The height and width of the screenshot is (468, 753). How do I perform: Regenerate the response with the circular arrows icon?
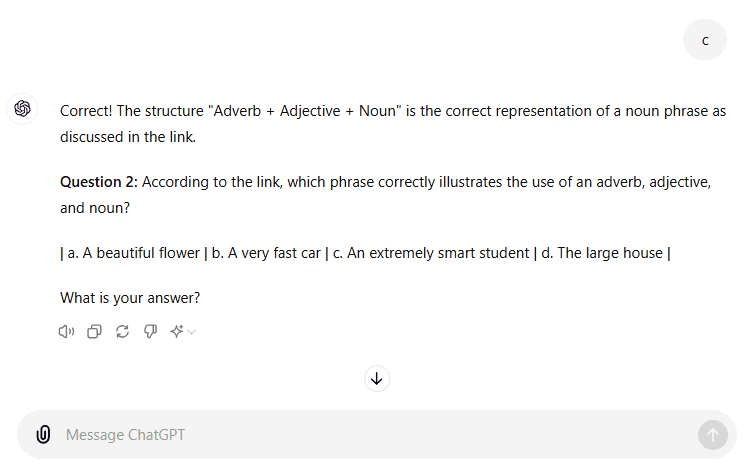(x=122, y=332)
